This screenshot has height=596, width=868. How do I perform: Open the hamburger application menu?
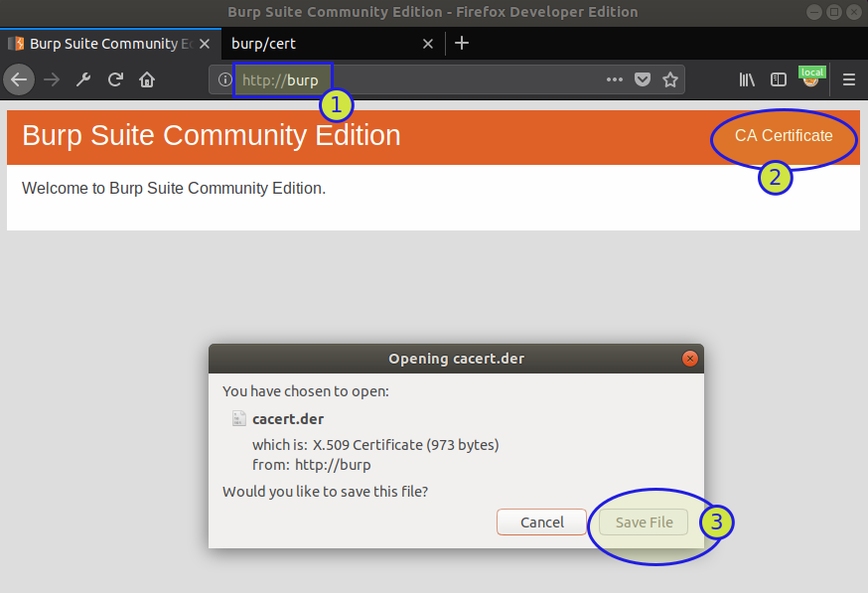[848, 79]
